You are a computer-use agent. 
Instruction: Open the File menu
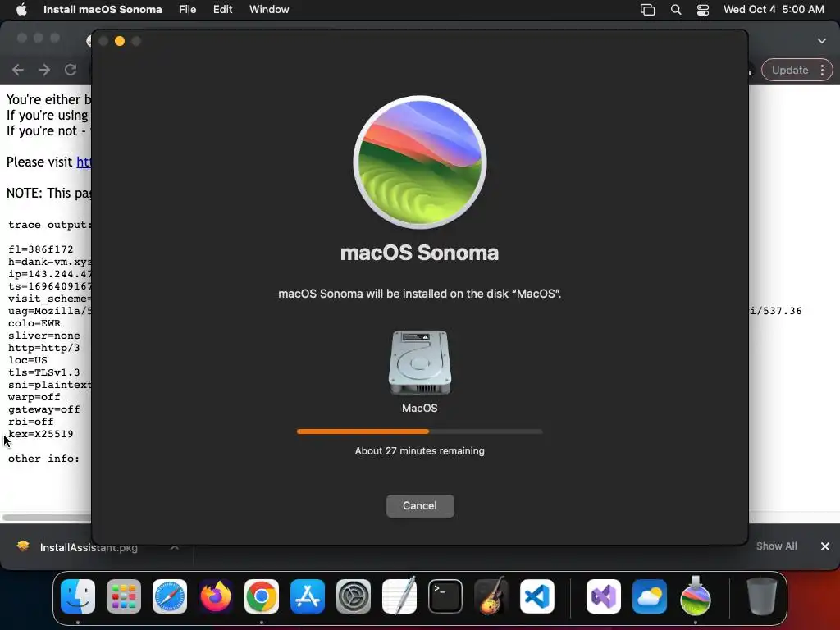(187, 9)
